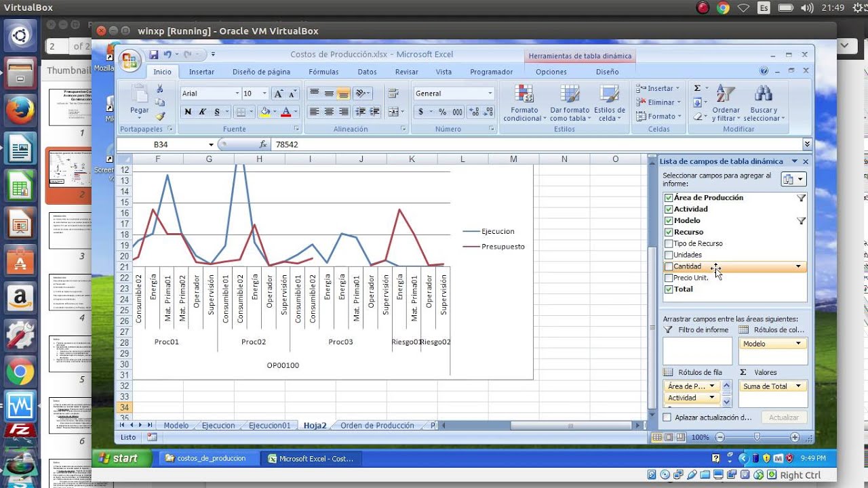
Task: Open Formato condicional menu
Action: (524, 103)
